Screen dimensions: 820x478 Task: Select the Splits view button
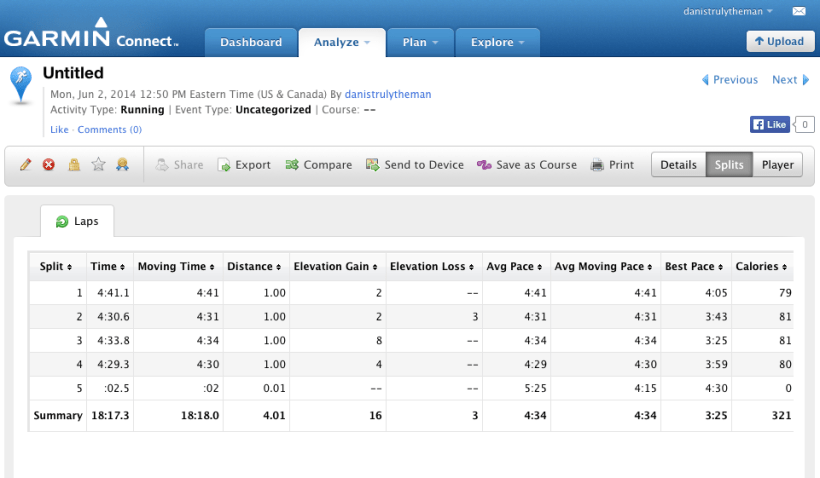(729, 165)
